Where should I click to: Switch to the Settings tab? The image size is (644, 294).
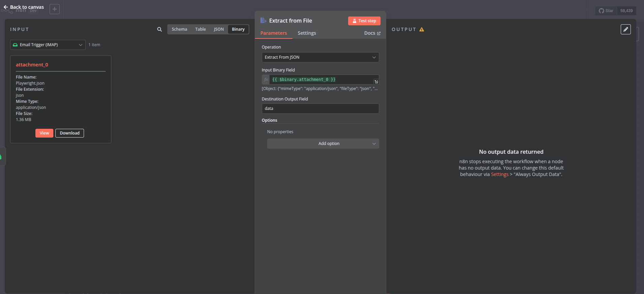(x=307, y=33)
